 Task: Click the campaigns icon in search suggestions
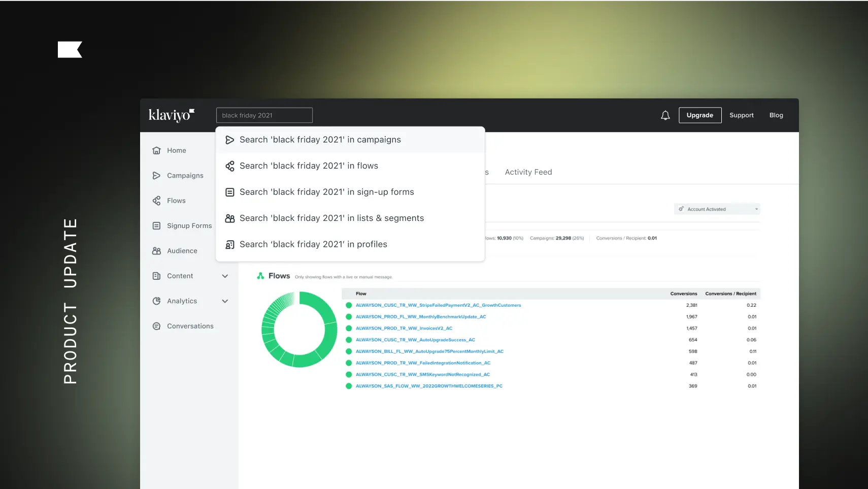click(230, 140)
